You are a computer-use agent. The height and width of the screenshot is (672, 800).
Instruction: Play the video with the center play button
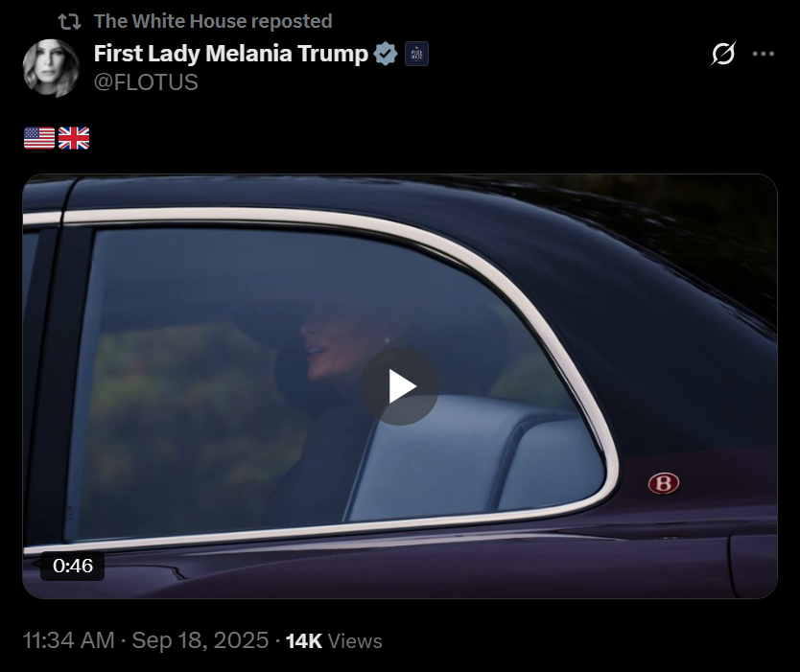400,386
